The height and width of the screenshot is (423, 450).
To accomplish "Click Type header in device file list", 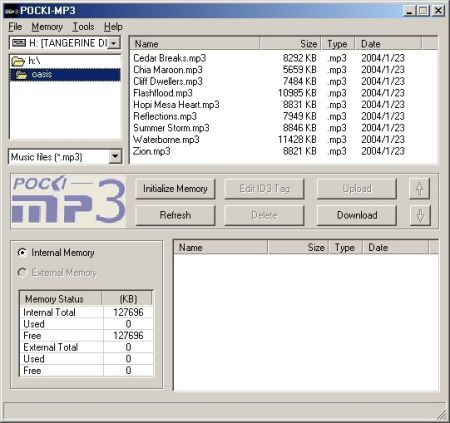I will (345, 247).
